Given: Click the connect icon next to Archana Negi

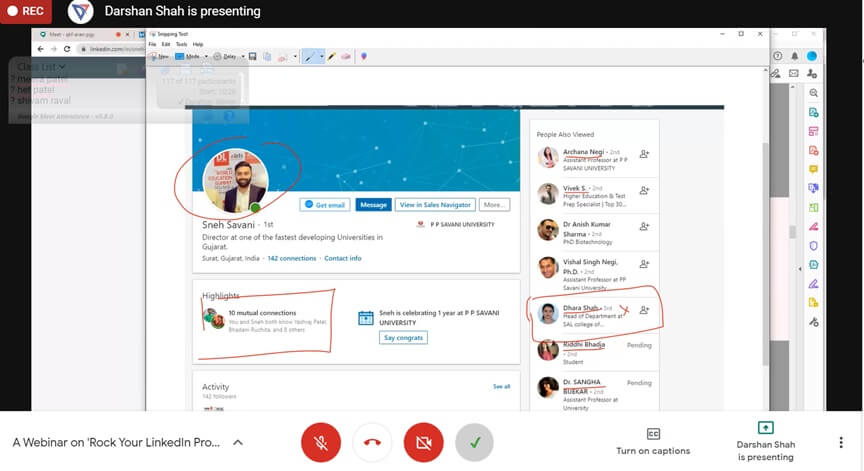Looking at the screenshot, I should (x=644, y=155).
